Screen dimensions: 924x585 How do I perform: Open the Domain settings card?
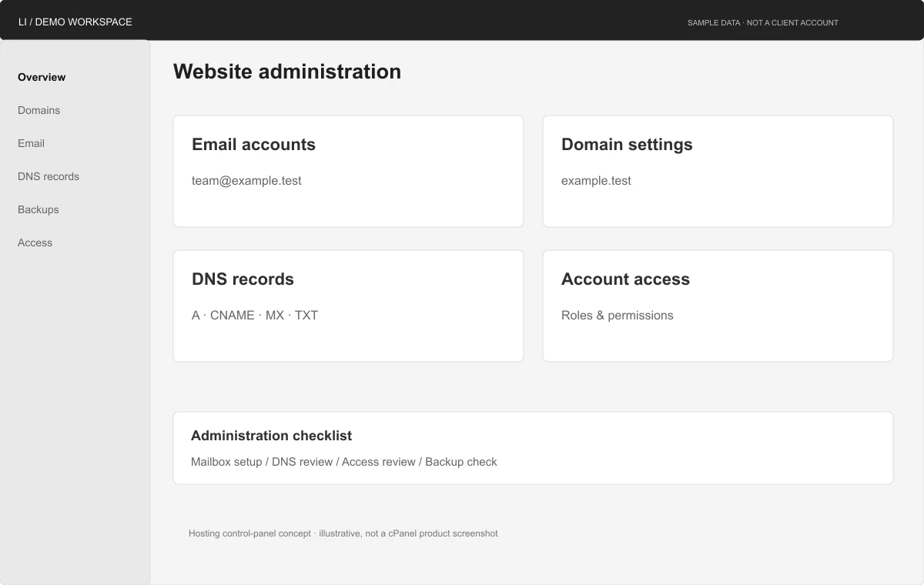(x=718, y=171)
